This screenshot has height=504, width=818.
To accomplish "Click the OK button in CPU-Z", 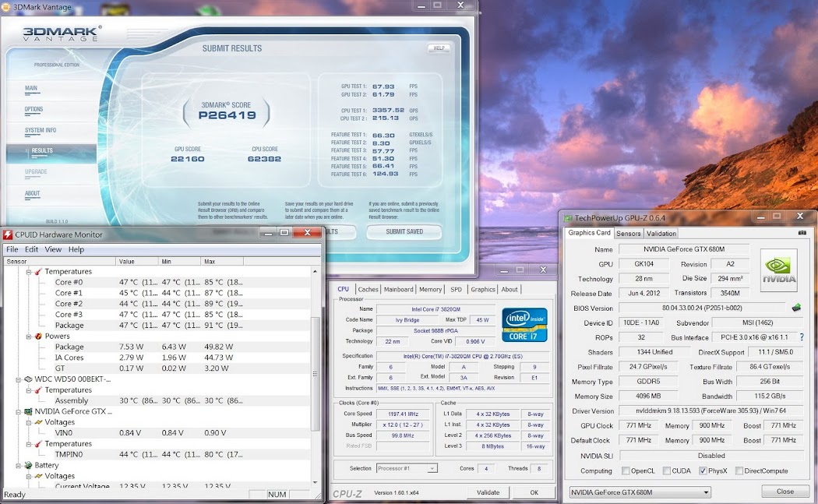I will tap(534, 492).
